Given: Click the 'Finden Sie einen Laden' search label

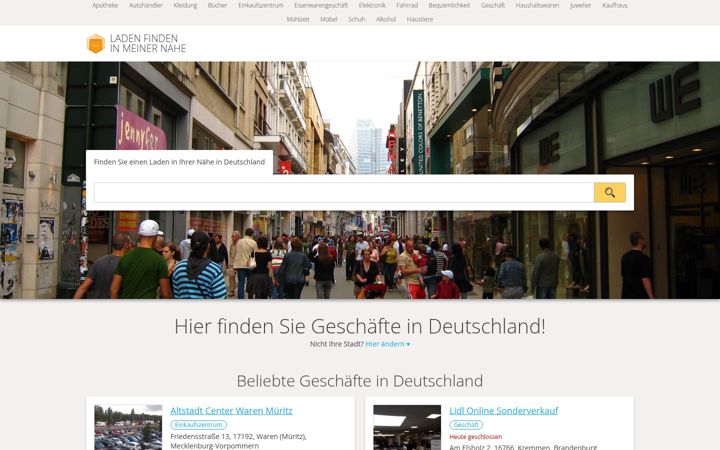Looking at the screenshot, I should [x=179, y=162].
